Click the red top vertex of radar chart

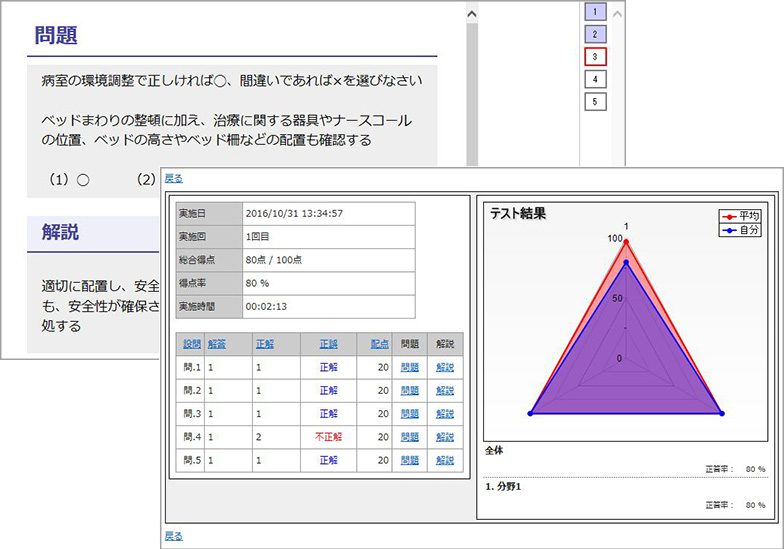tap(626, 242)
